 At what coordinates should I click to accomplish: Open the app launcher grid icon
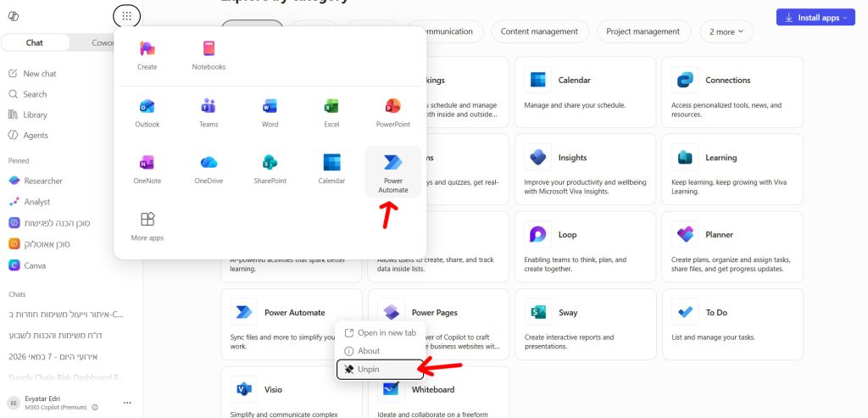pos(127,16)
